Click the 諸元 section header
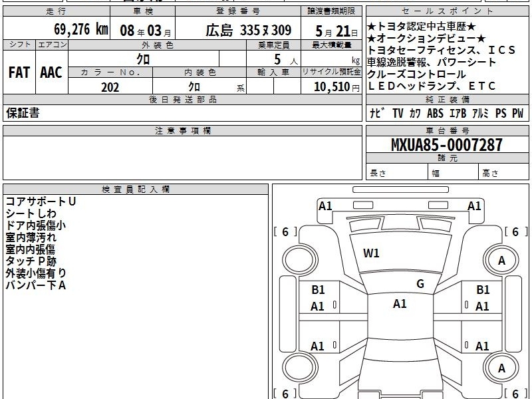 tap(447, 158)
